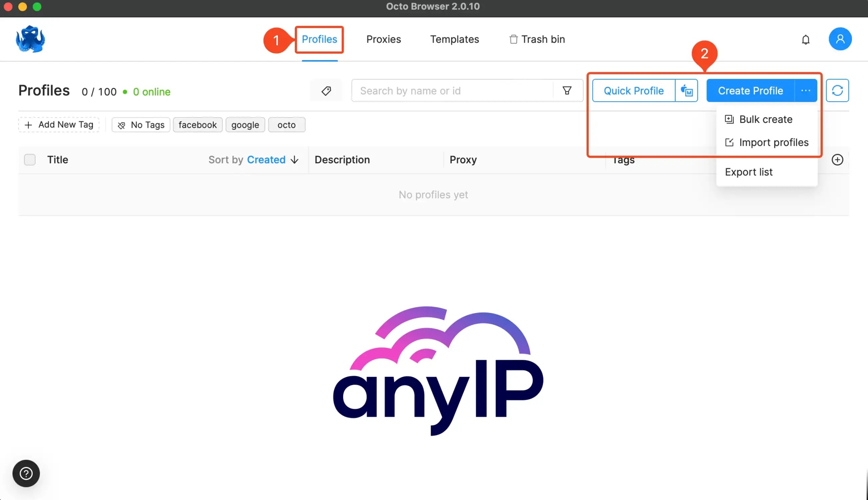The height and width of the screenshot is (500, 868).
Task: Click the bookmark/tag icon next to Profiles
Action: (325, 91)
